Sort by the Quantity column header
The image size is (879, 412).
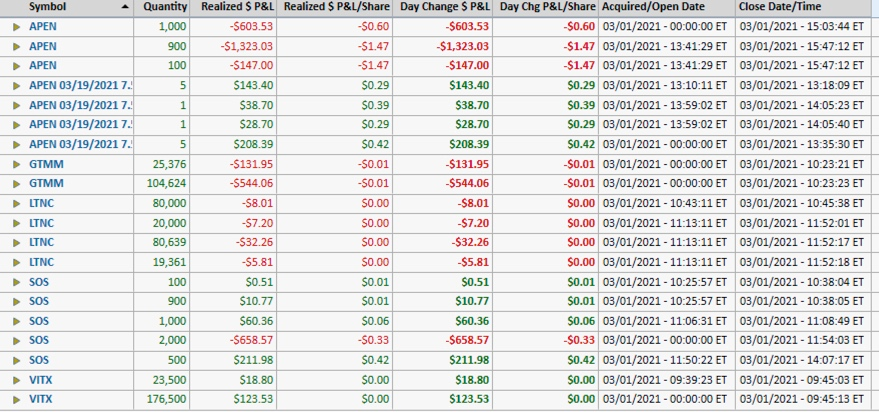pos(165,7)
